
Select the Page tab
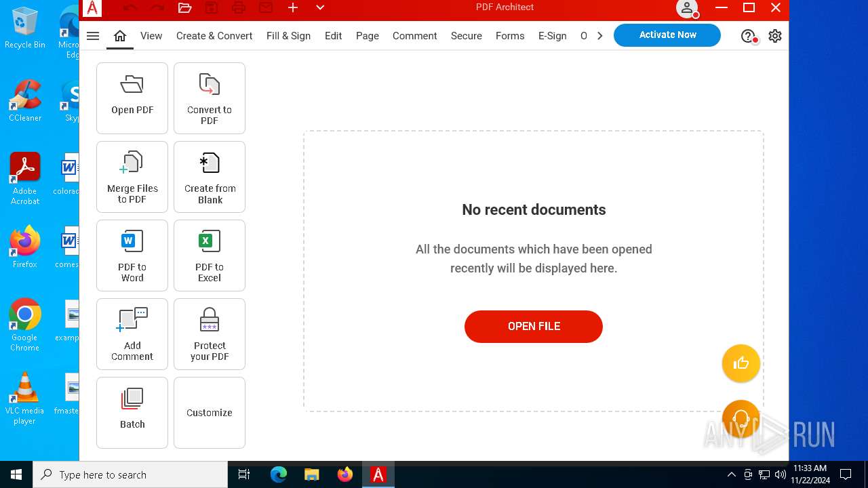[368, 36]
